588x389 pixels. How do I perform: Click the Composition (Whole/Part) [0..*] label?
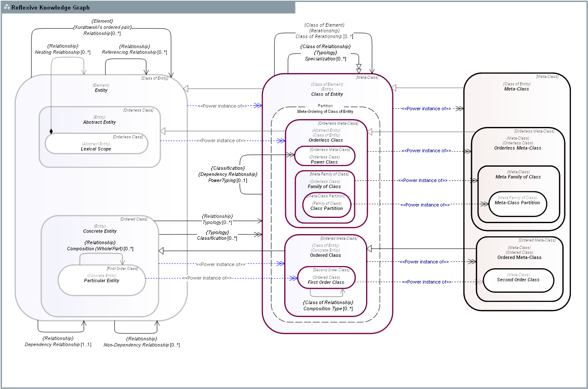pos(100,249)
